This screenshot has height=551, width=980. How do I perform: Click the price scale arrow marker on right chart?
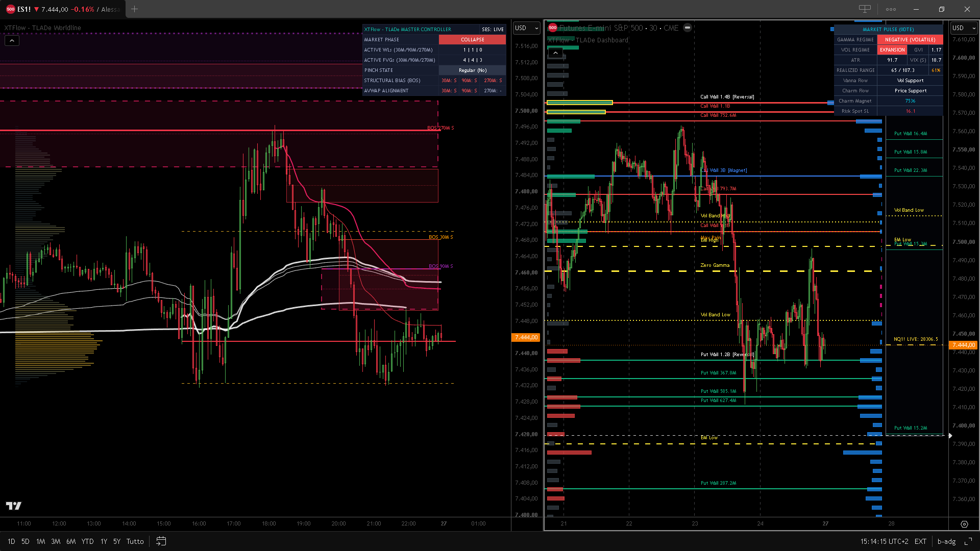(x=950, y=436)
